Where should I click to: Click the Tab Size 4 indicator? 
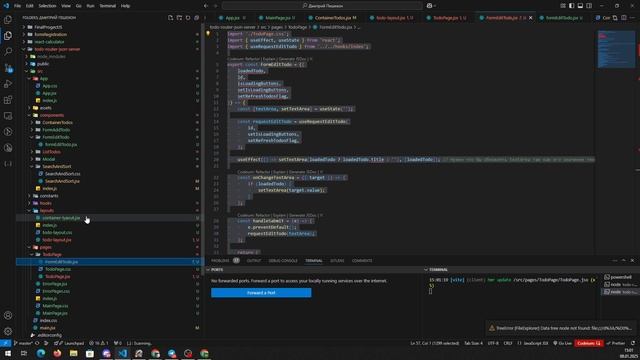click(473, 343)
